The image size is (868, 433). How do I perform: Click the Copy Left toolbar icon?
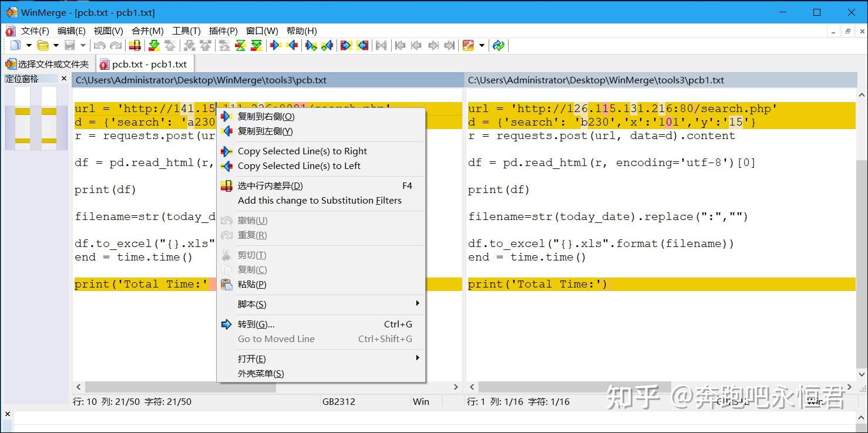(x=292, y=45)
